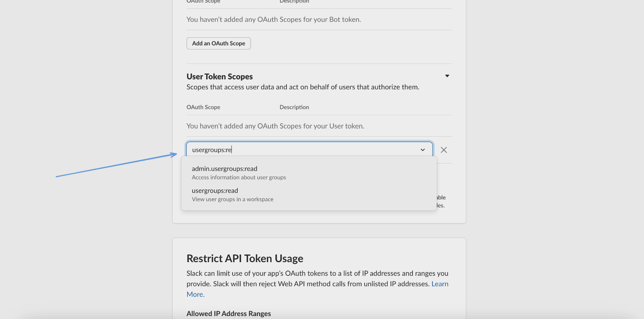644x319 pixels.
Task: Choose the usergroups:read scope from the list
Action: (215, 191)
